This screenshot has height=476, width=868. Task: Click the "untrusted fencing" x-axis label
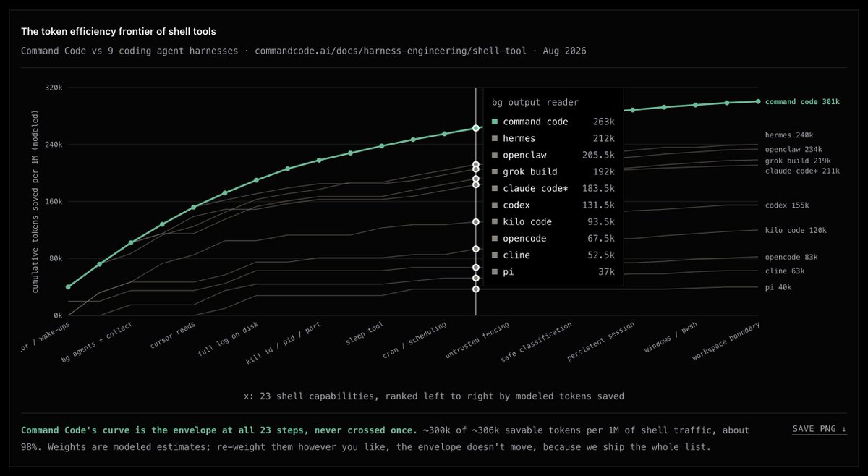tap(477, 341)
